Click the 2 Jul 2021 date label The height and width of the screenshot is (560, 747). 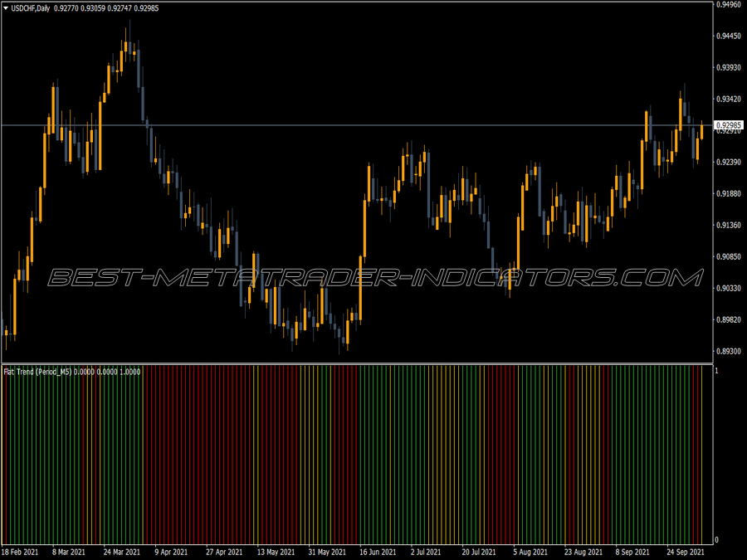(x=426, y=552)
